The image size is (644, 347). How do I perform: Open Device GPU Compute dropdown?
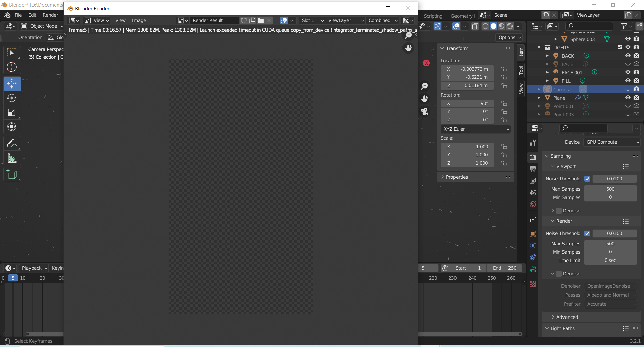[612, 142]
